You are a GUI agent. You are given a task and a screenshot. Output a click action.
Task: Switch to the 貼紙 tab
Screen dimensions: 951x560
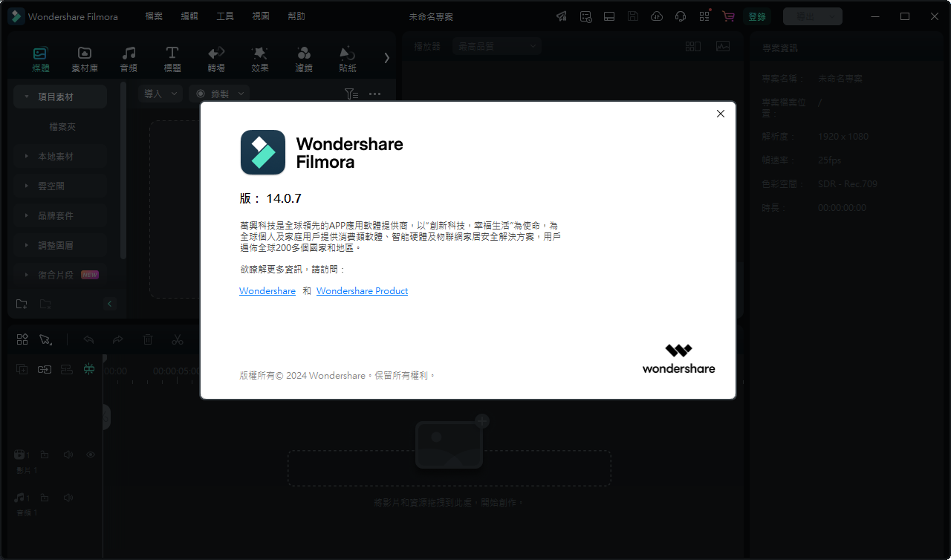[347, 59]
